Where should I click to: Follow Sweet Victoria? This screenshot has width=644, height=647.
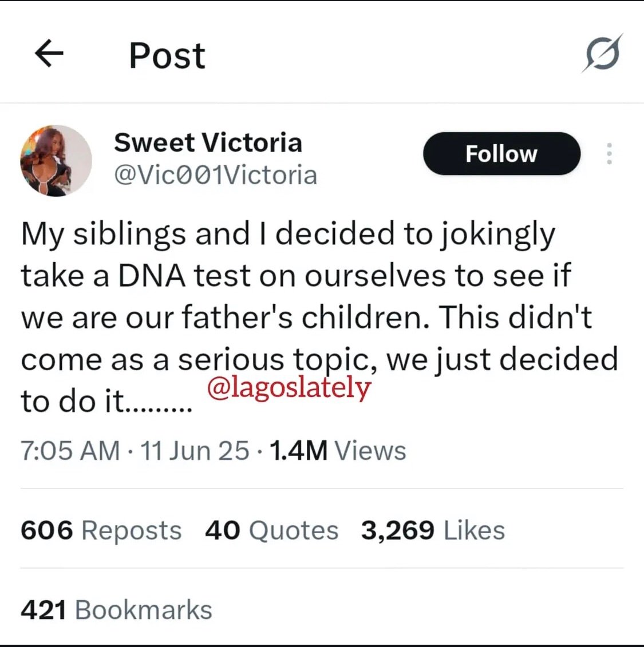(x=501, y=153)
